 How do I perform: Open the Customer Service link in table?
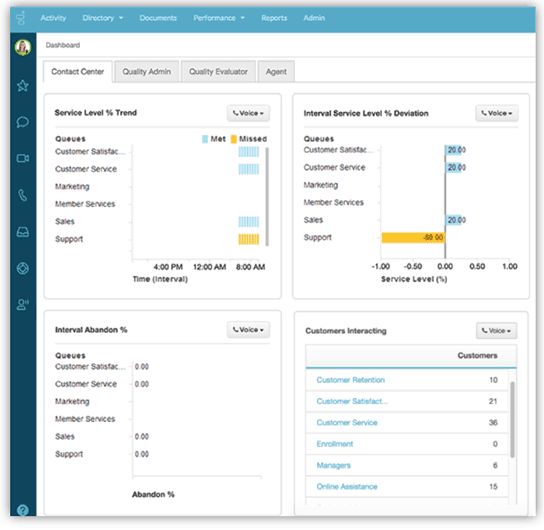point(347,423)
